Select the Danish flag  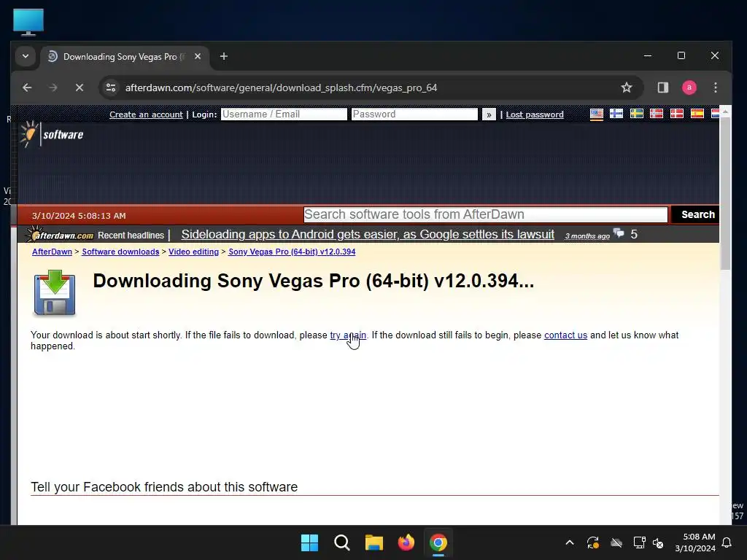[x=677, y=114]
